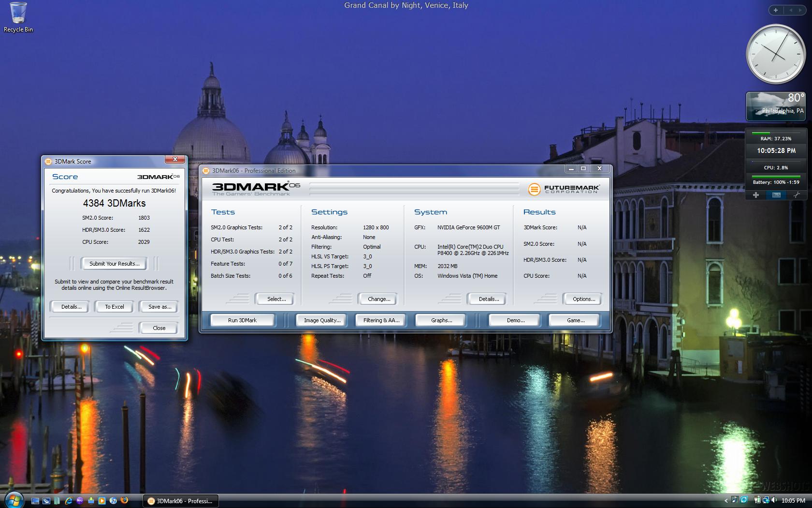Viewport: 812px width, 508px height.
Task: Click the 3DMark06 taskbar button
Action: click(180, 501)
